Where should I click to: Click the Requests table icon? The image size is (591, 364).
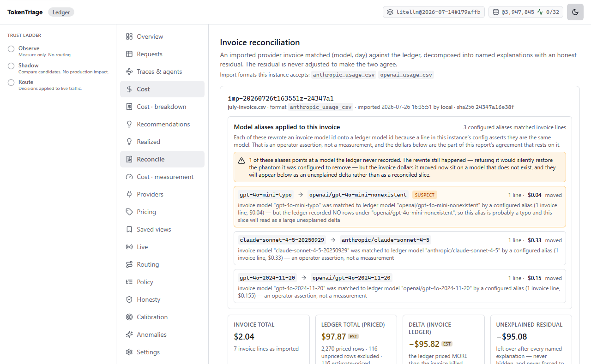(129, 54)
